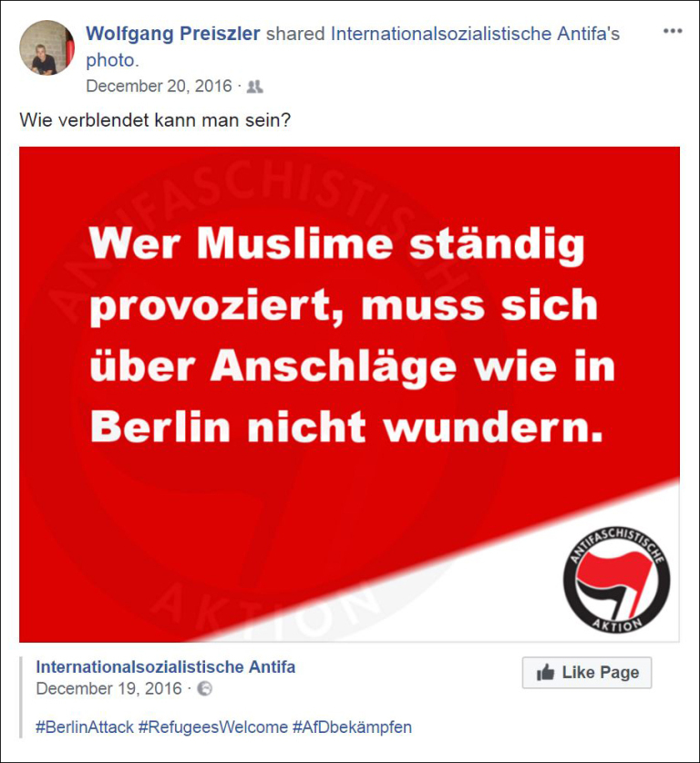
Task: Open Internationalsozialistische Antifa page name below image
Action: (165, 666)
